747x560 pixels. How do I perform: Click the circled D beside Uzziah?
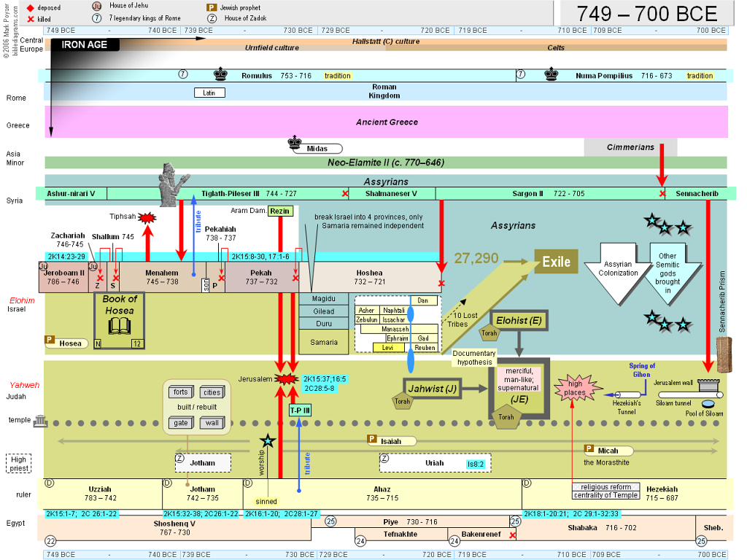49,483
